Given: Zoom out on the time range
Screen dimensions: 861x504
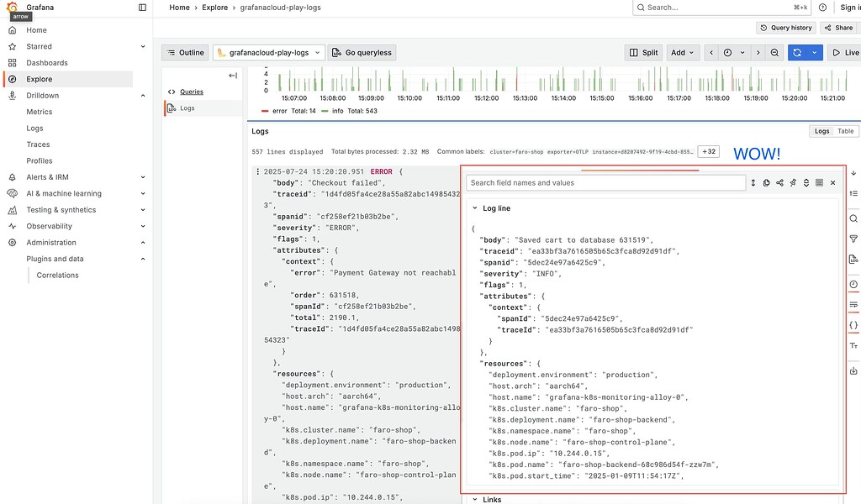Looking at the screenshot, I should point(774,51).
